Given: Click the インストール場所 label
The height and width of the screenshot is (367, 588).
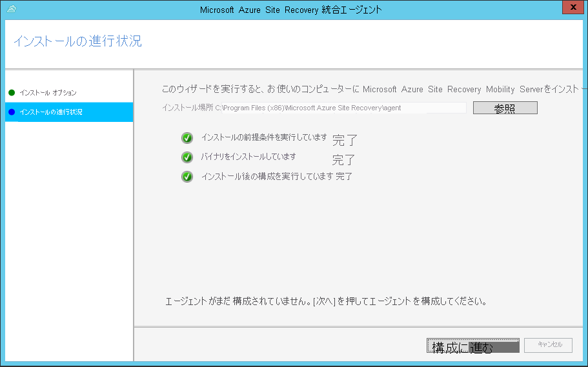Looking at the screenshot, I should point(188,108).
